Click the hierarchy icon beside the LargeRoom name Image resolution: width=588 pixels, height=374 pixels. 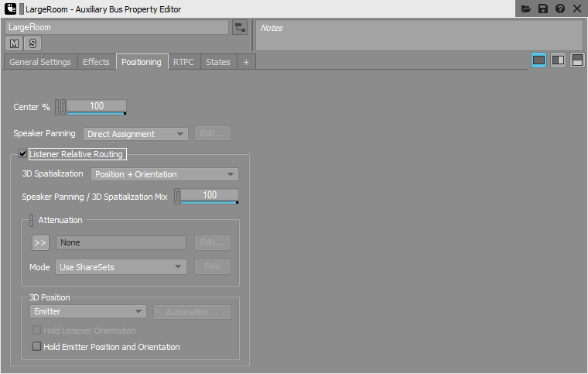(240, 28)
